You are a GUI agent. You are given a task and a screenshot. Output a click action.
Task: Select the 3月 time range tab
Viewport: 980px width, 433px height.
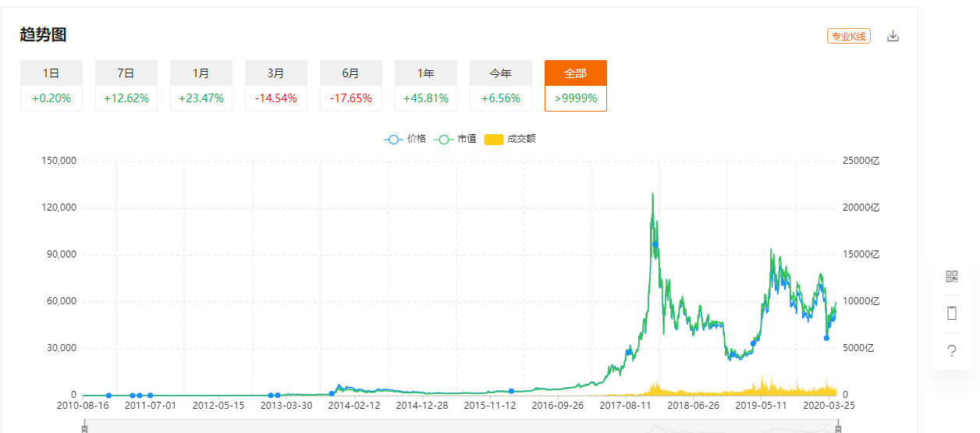click(276, 73)
